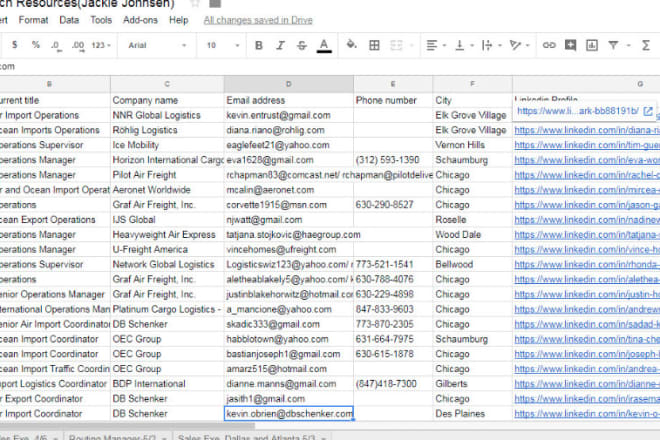Format the cell as percent
The height and width of the screenshot is (440, 660).
coord(36,45)
